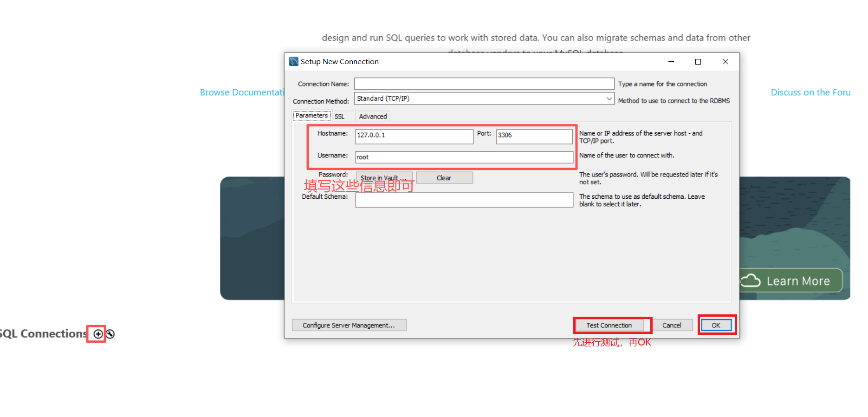Click the MySQL Connections heading
The image size is (868, 417).
43,334
